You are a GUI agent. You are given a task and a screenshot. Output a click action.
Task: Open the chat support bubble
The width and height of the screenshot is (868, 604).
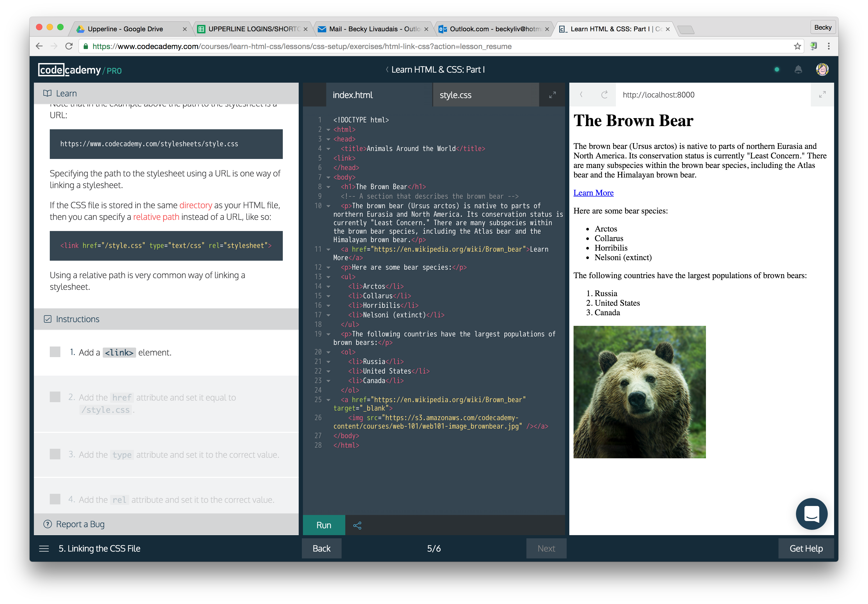[811, 514]
